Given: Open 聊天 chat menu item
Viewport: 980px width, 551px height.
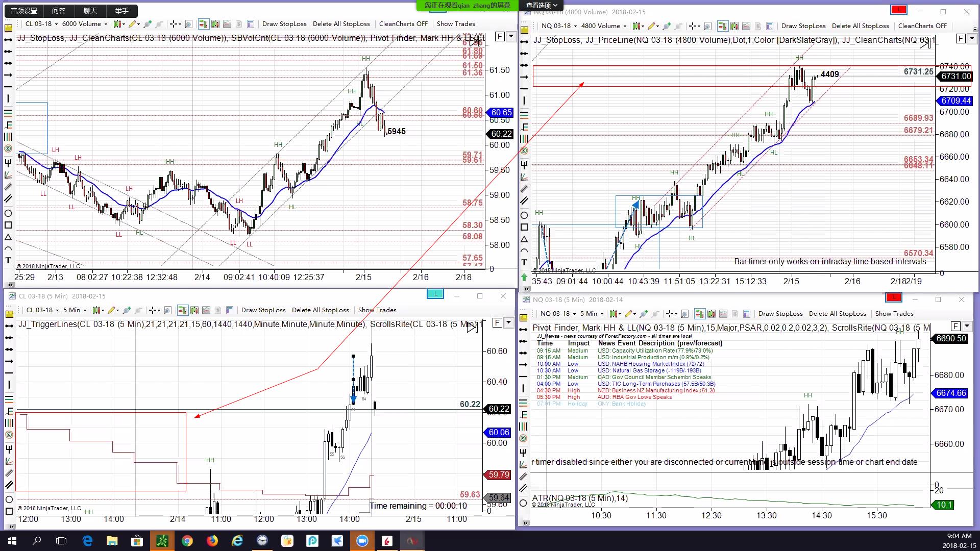Looking at the screenshot, I should tap(90, 10).
